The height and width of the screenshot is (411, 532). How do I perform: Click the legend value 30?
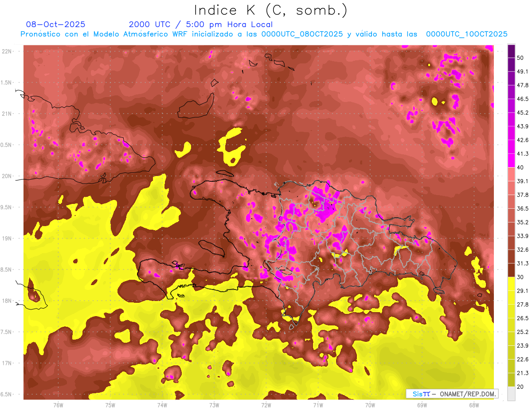521,277
